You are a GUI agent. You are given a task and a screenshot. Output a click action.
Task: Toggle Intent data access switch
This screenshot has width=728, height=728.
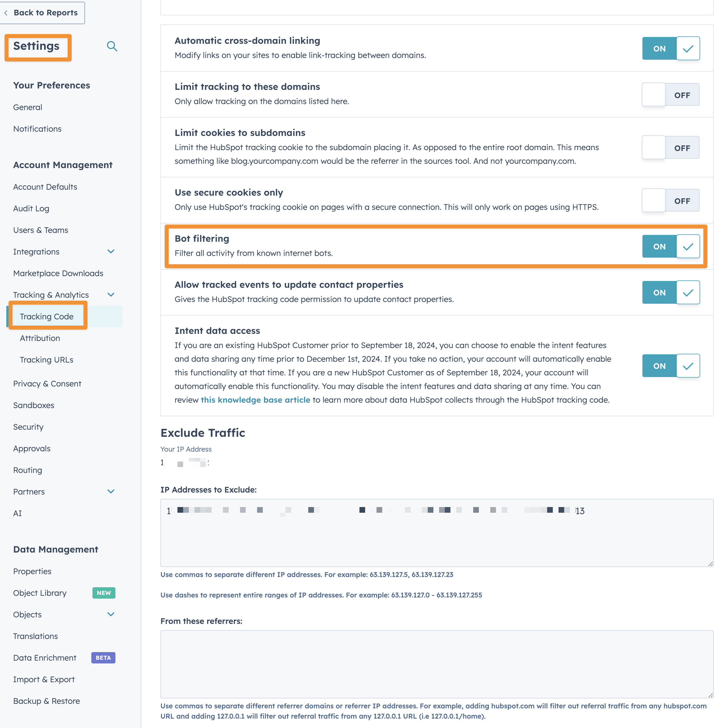671,365
